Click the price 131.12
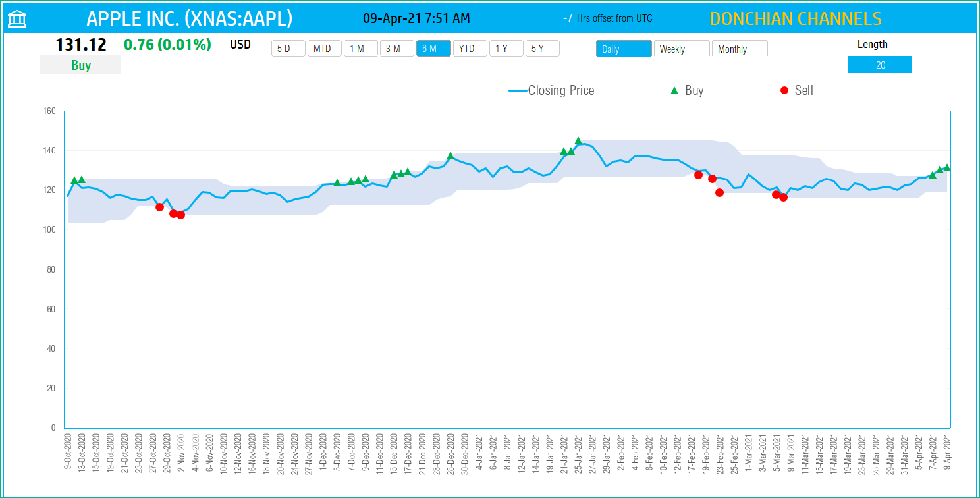The image size is (980, 498). pyautogui.click(x=81, y=45)
